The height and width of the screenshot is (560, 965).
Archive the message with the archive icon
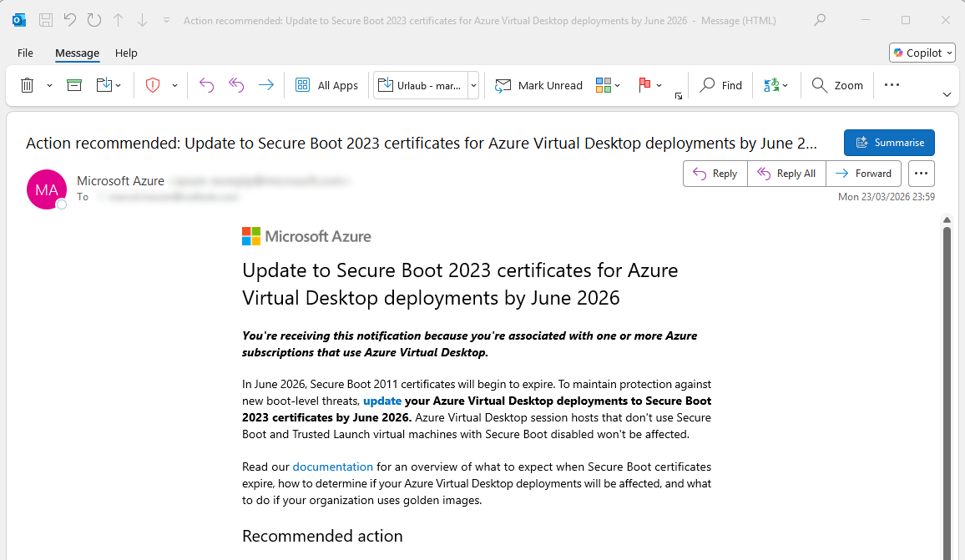(73, 84)
